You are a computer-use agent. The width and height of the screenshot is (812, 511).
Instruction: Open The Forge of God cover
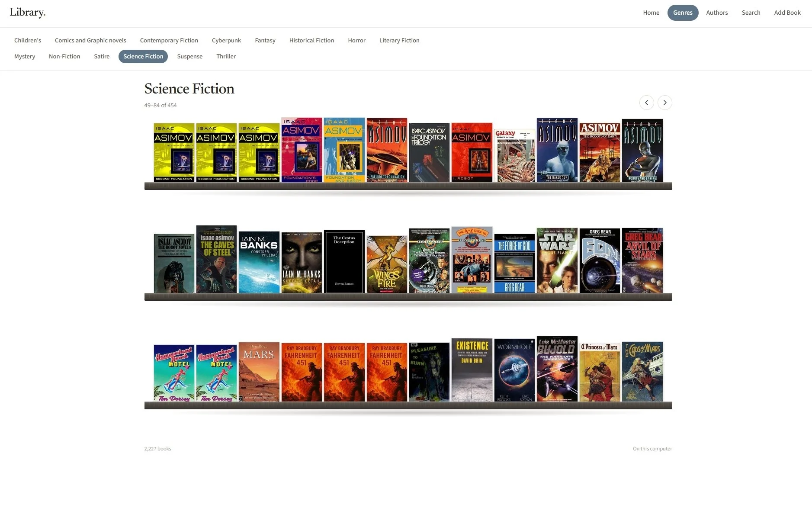point(514,264)
